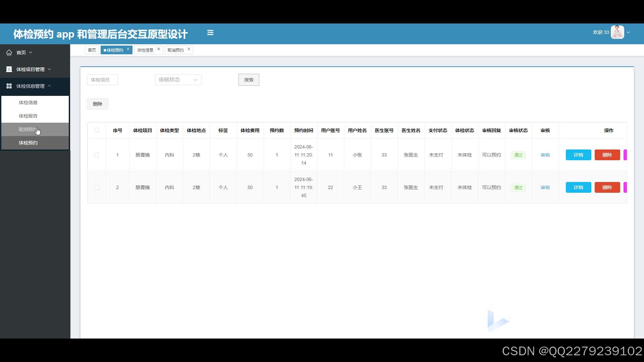Screen dimensions: 644x362
Task: Click 审核 link on 小王's row
Action: (545, 187)
